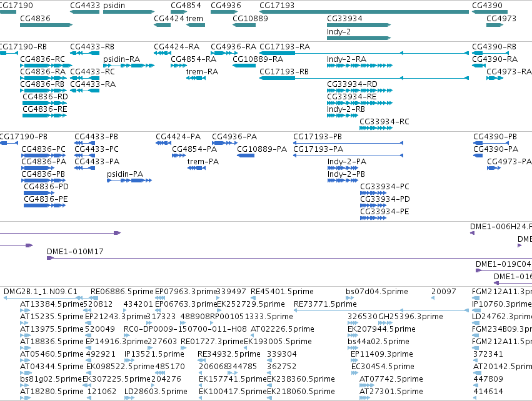Click the DME1-019C04 clone label

click(503, 264)
